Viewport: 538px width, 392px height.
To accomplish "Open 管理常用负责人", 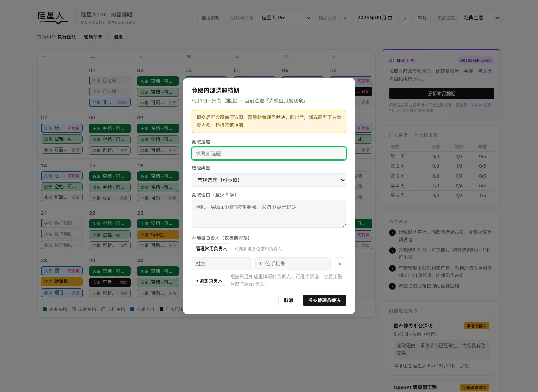I will (x=211, y=249).
